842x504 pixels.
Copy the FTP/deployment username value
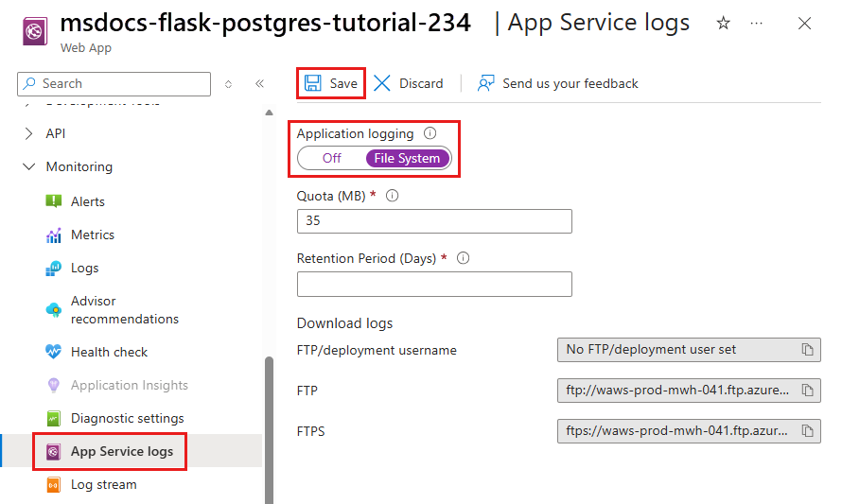point(807,350)
